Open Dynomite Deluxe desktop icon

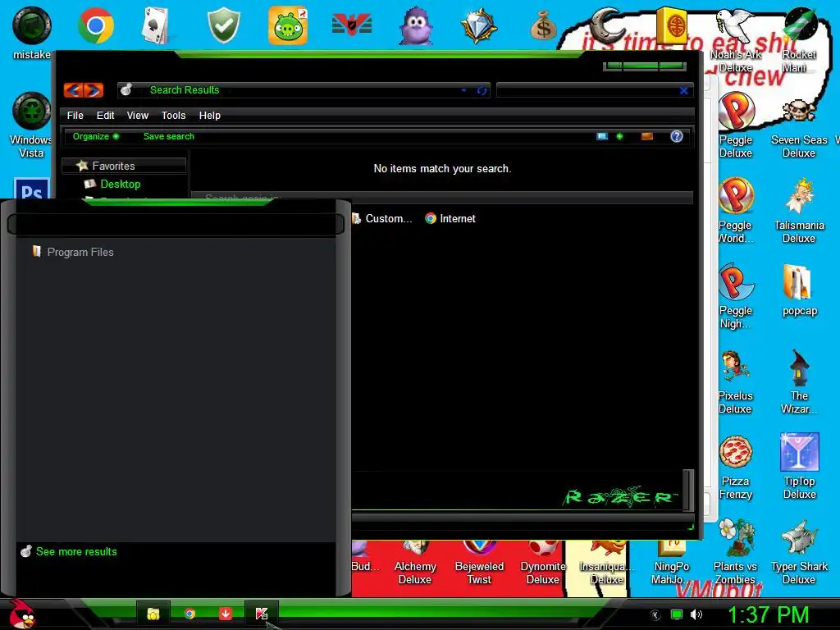coord(543,564)
